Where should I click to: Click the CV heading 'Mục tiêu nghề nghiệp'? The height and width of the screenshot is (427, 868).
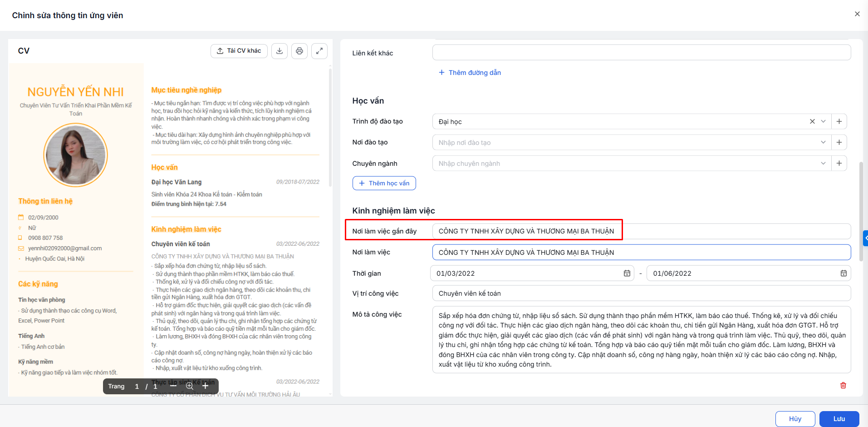[x=186, y=90]
